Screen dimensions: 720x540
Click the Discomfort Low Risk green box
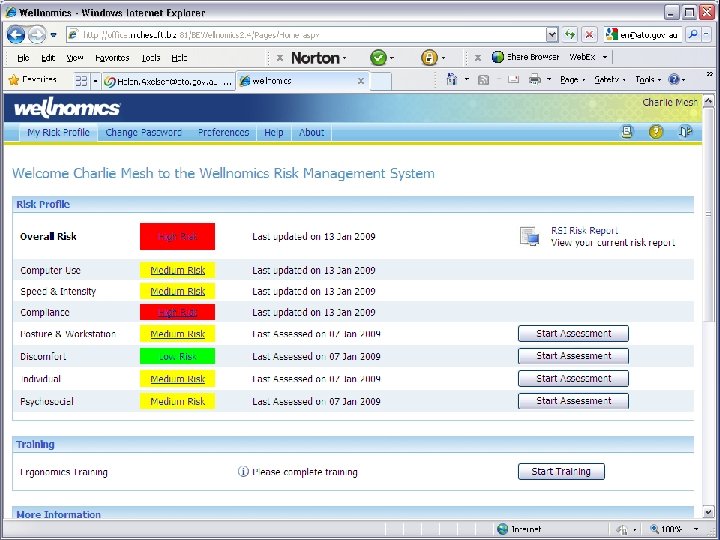coord(177,356)
